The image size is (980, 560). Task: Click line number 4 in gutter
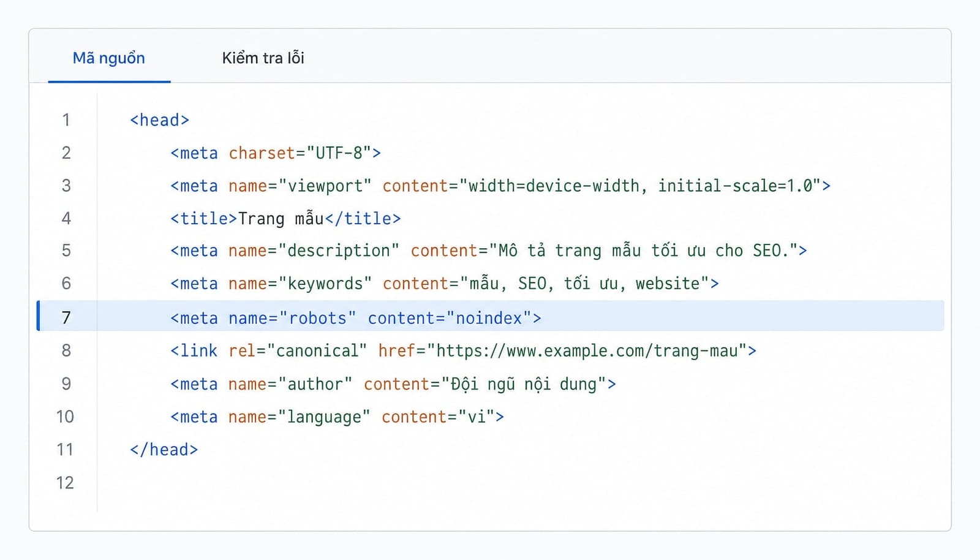(x=66, y=219)
